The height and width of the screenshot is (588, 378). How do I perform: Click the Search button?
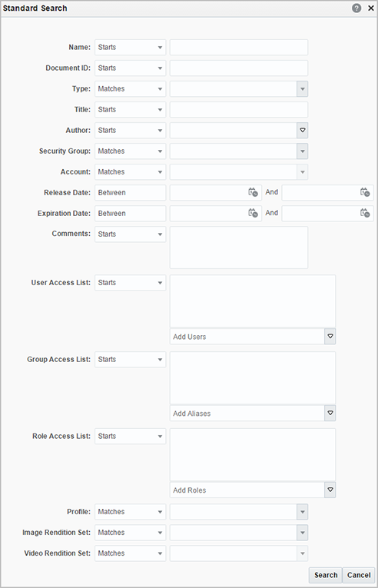(x=326, y=575)
